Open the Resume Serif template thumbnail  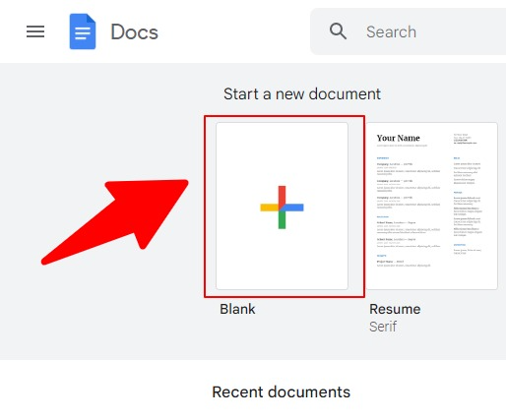click(x=432, y=207)
